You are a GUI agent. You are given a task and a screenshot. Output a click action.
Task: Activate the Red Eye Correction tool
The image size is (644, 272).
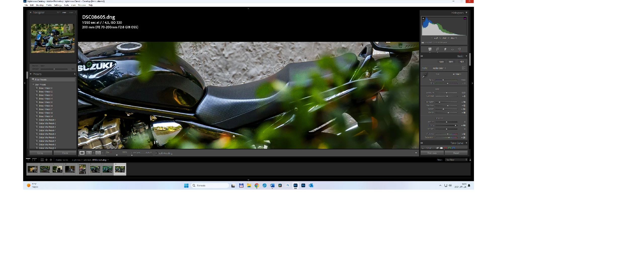[452, 49]
